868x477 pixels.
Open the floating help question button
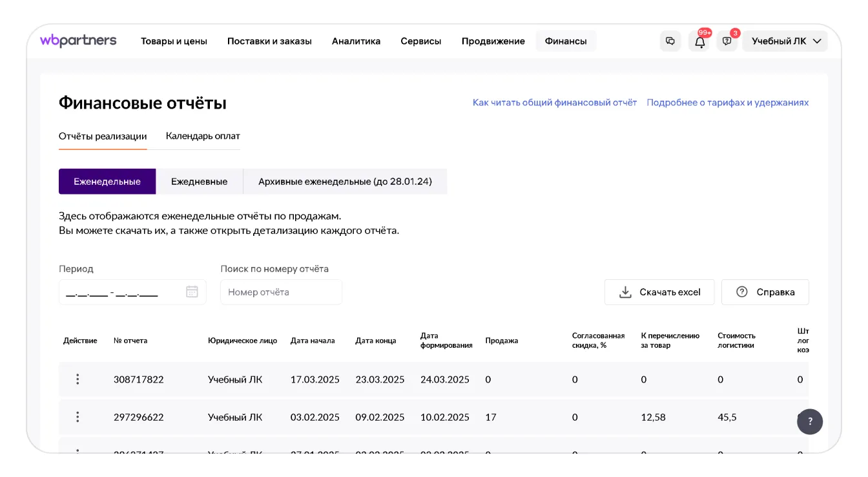tap(810, 421)
